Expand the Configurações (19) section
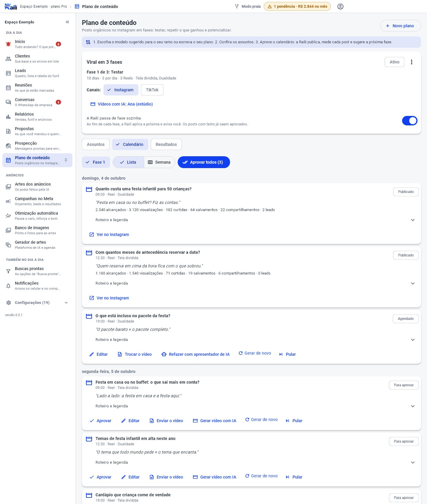427x504 pixels. (37, 303)
